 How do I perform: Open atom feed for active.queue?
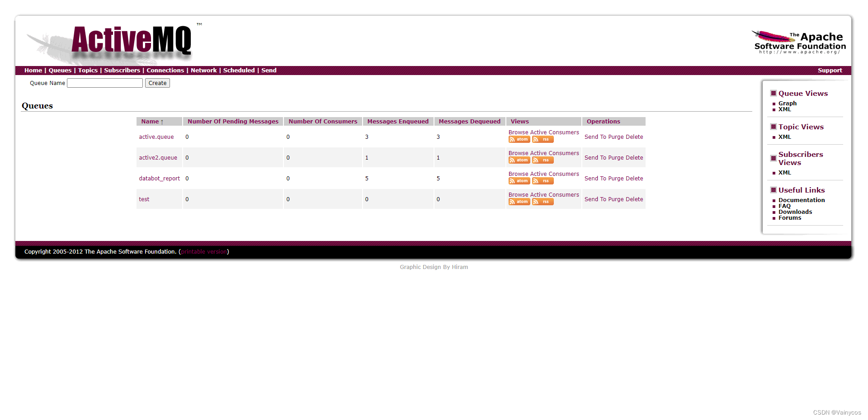(x=519, y=140)
